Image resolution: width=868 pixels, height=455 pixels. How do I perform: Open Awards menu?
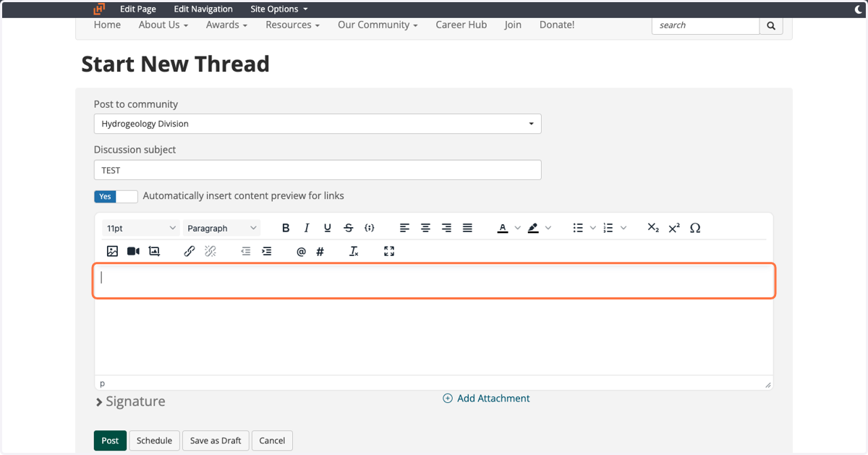226,25
